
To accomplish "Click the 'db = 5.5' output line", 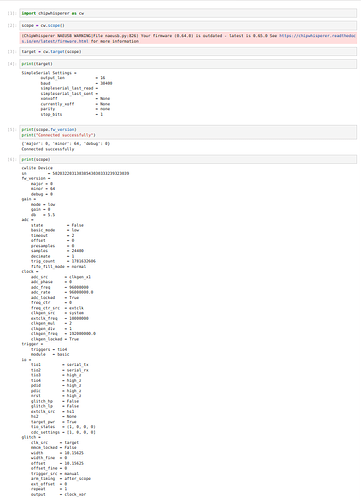I will [x=43, y=215].
